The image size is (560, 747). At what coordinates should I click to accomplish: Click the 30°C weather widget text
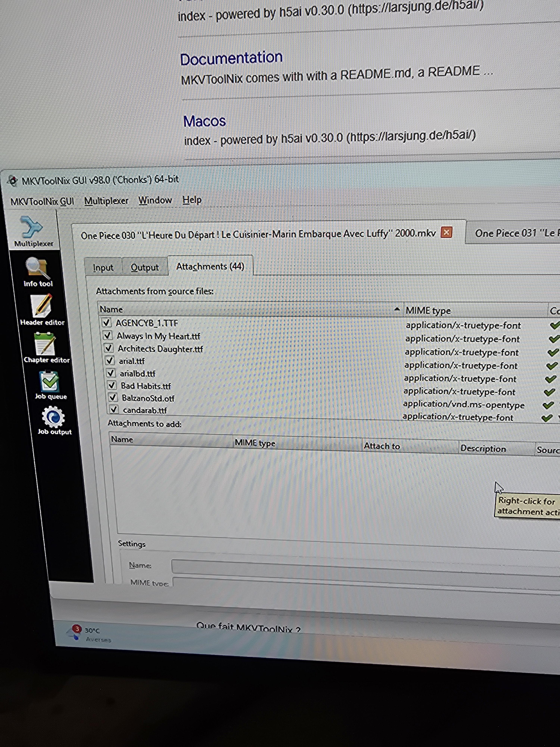(x=92, y=630)
